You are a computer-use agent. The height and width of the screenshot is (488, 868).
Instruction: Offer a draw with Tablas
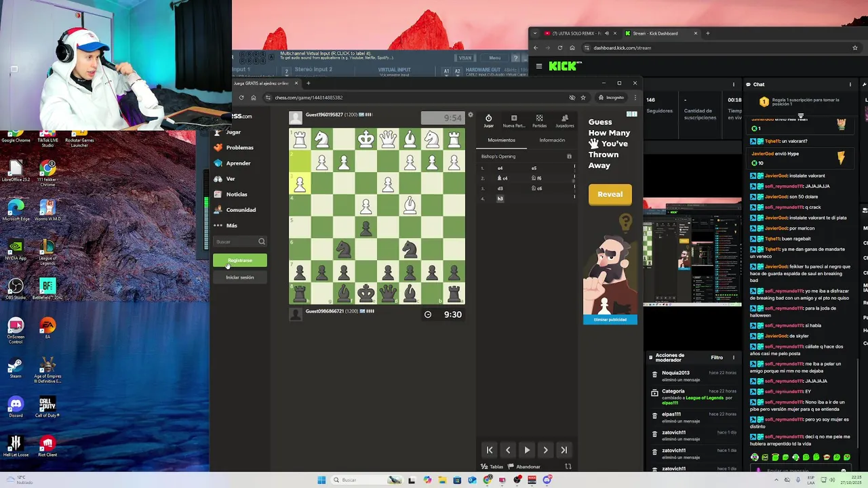point(492,466)
